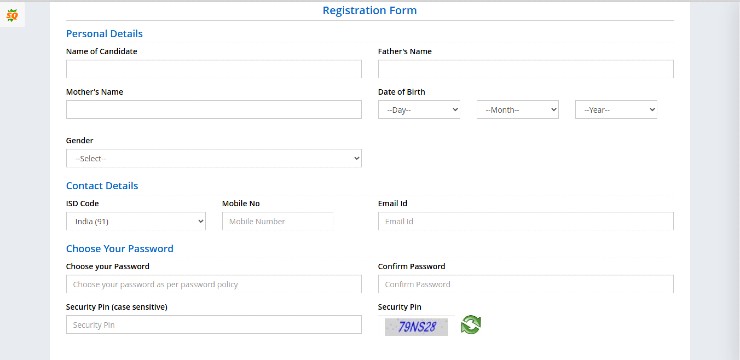Refresh the security pin captcha icon
The height and width of the screenshot is (360, 740).
pos(471,325)
